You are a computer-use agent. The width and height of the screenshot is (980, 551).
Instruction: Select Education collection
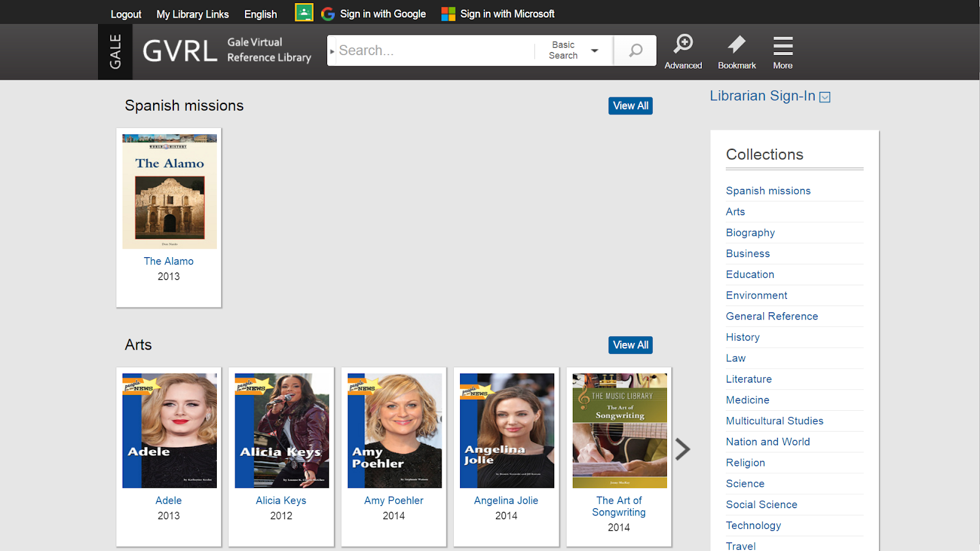750,274
